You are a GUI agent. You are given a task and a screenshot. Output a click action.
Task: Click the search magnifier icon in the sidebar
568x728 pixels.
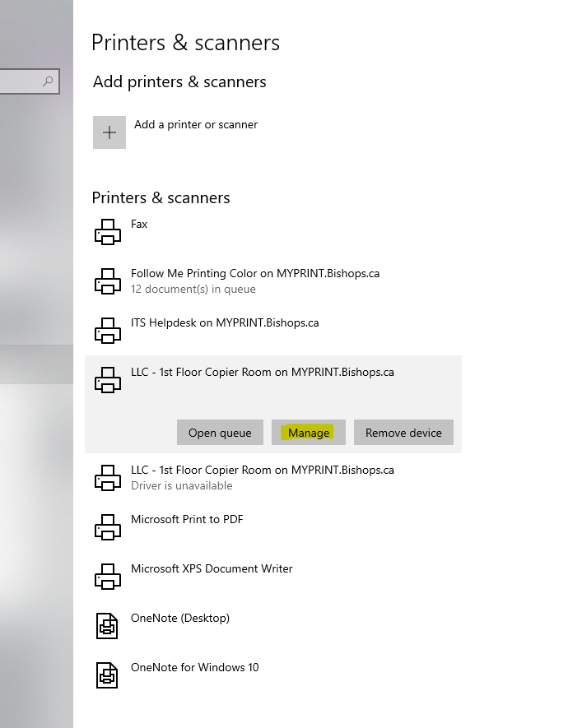tap(48, 81)
